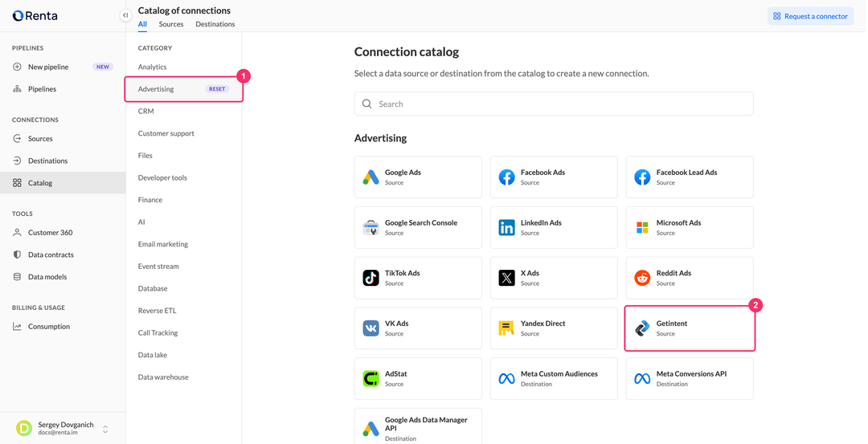Select the Reddit Ads logo
This screenshot has height=444, width=868.
click(x=642, y=278)
